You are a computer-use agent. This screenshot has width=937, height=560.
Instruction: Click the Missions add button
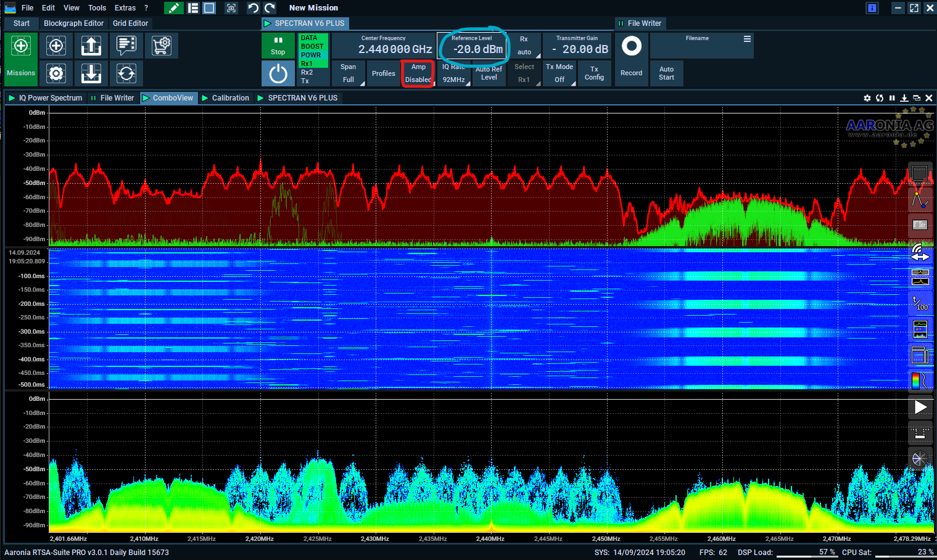21,46
